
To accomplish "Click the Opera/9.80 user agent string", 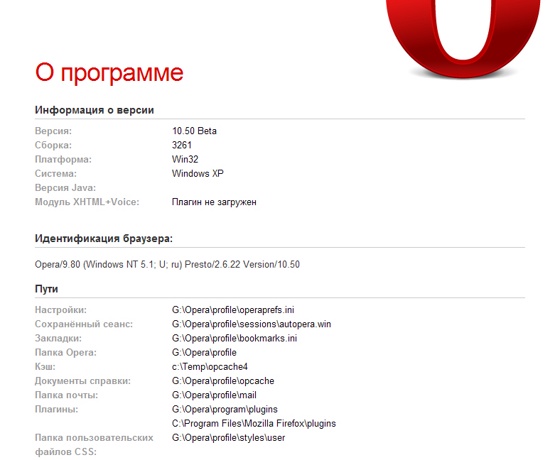I will click(167, 265).
